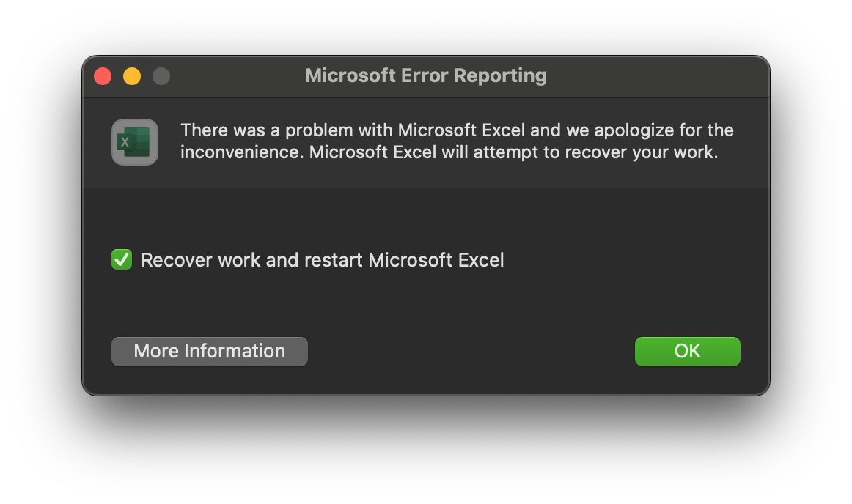Select the green checkmark box
This screenshot has height=504, width=852.
coord(122,260)
